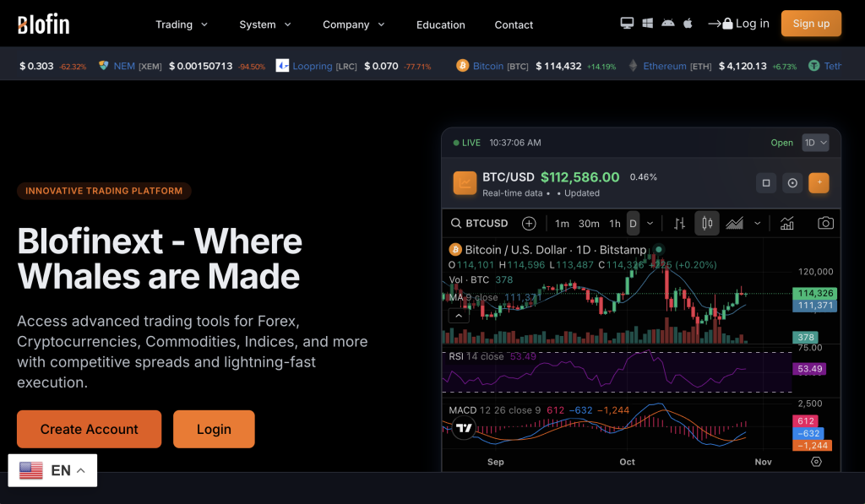Click the Apple download icon
The width and height of the screenshot is (865, 504).
[x=688, y=24]
